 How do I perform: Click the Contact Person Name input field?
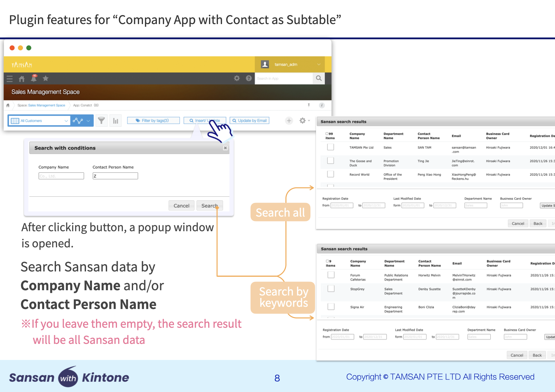115,176
